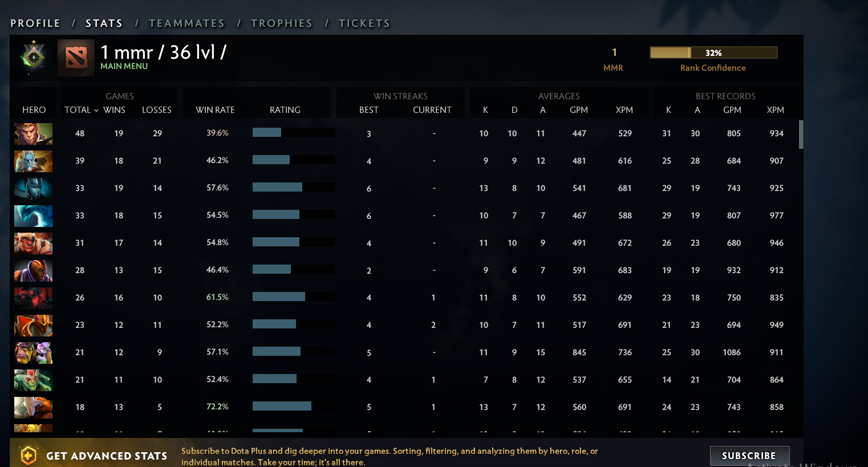Click the Dragon Knight hero portrait
The height and width of the screenshot is (467, 868).
[33, 325]
